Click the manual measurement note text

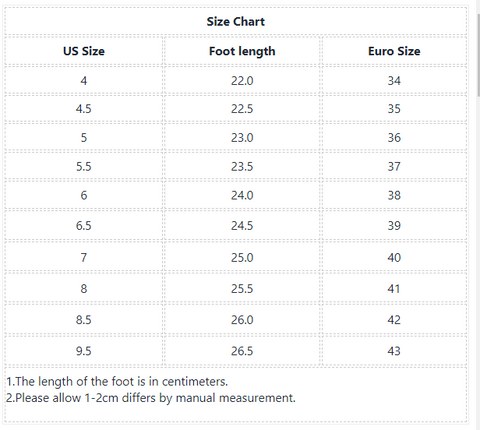[151, 398]
